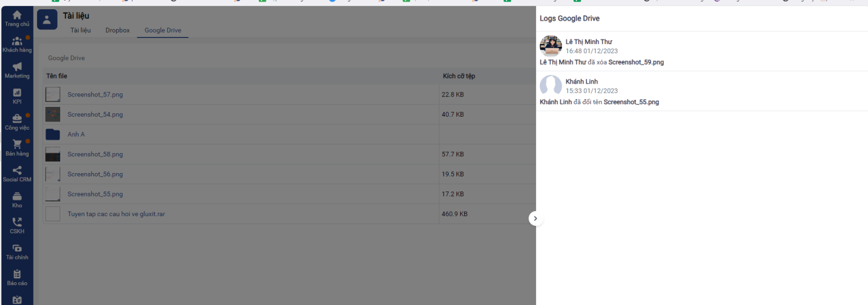Open Công việc tasks icon

click(17, 119)
